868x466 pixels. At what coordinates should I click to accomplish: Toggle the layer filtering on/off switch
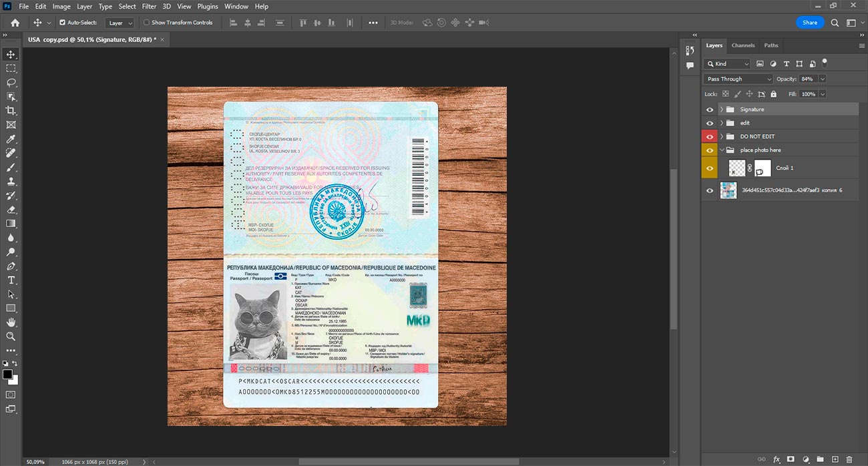coord(825,62)
